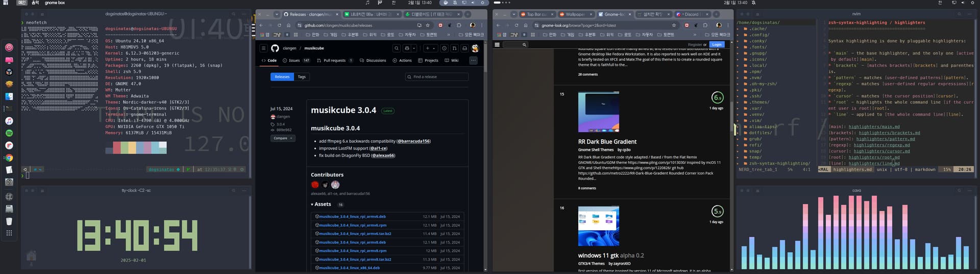The image size is (980, 274).
Task: Open the Wiki tab
Action: 452,60
